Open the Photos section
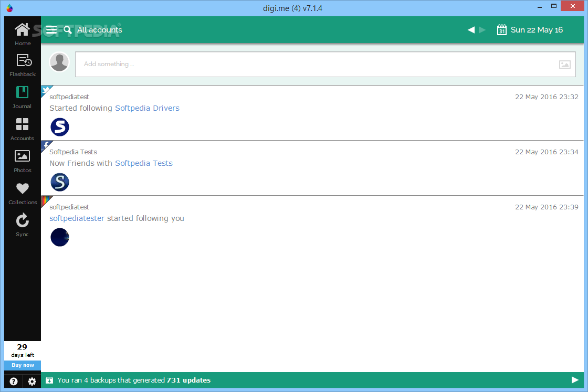Viewport: 588px width, 392px height. coord(22,161)
